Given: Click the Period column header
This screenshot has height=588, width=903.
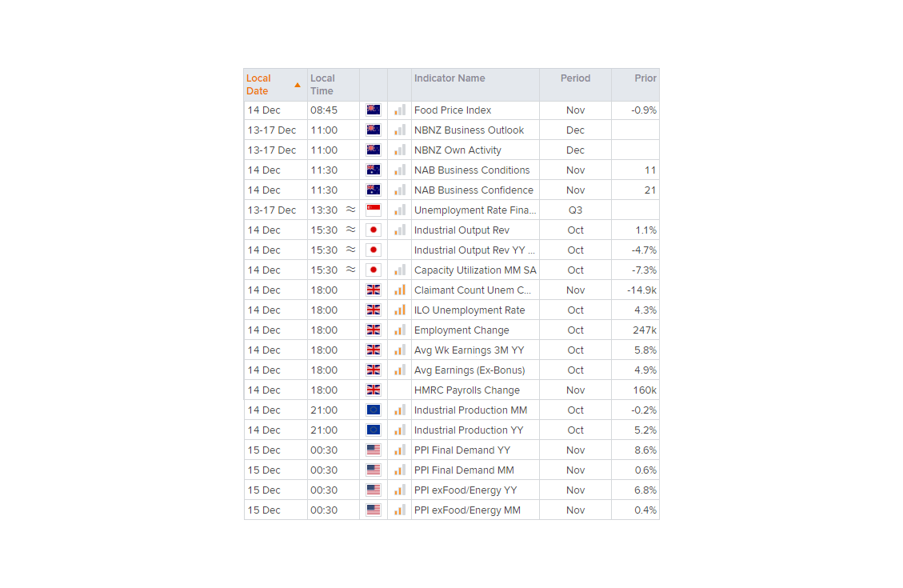Looking at the screenshot, I should coord(575,78).
